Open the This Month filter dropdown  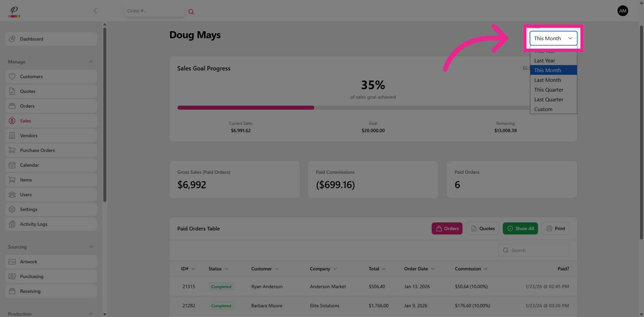[553, 38]
